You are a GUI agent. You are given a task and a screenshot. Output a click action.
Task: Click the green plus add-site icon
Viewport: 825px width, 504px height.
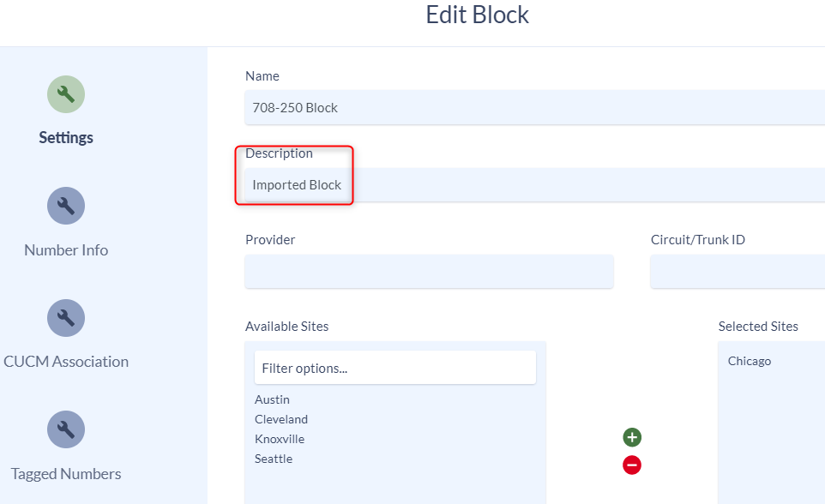pyautogui.click(x=632, y=437)
